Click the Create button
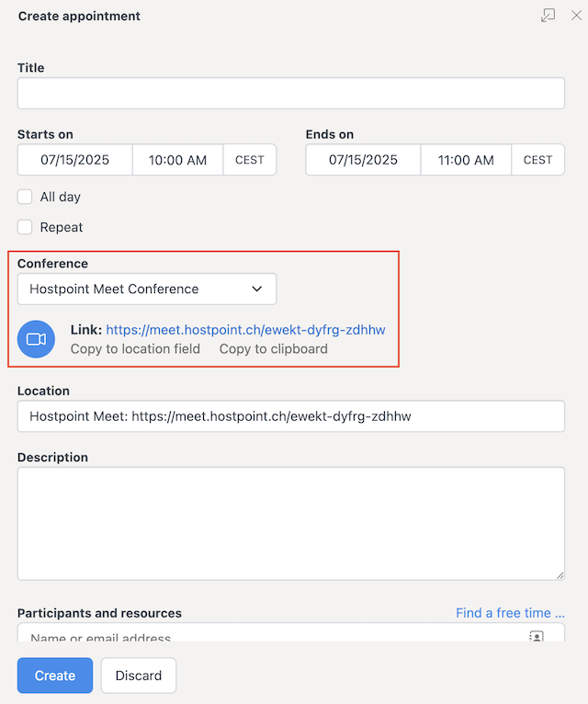 (x=55, y=676)
